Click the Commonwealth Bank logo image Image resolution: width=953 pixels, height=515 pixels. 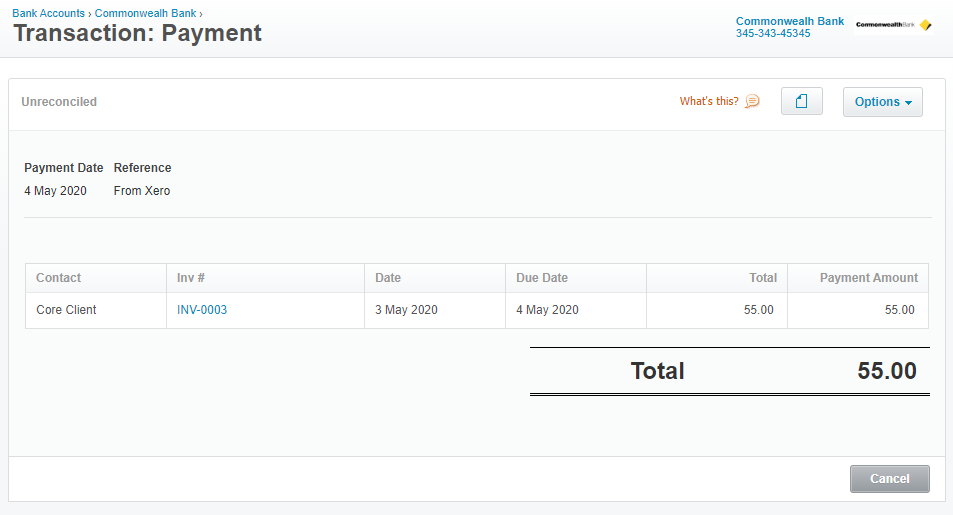(x=893, y=25)
